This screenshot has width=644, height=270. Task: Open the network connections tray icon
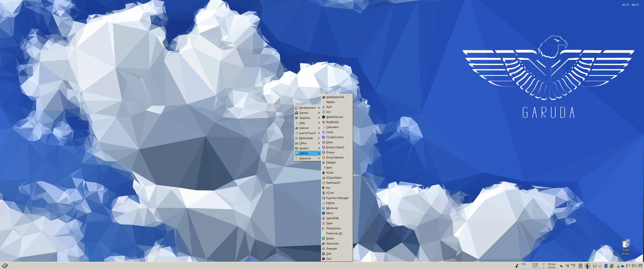[611, 266]
